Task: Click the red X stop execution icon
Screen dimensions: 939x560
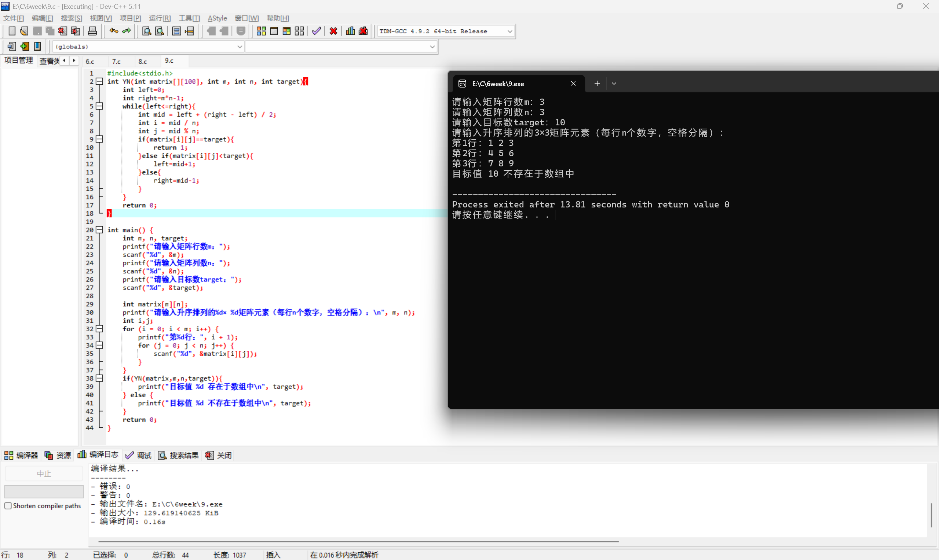Action: [x=333, y=31]
